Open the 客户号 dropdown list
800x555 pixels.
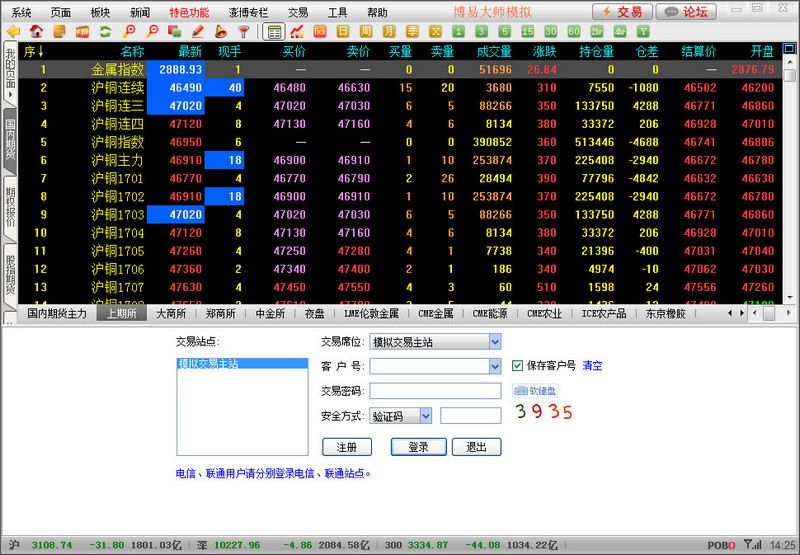pos(494,366)
